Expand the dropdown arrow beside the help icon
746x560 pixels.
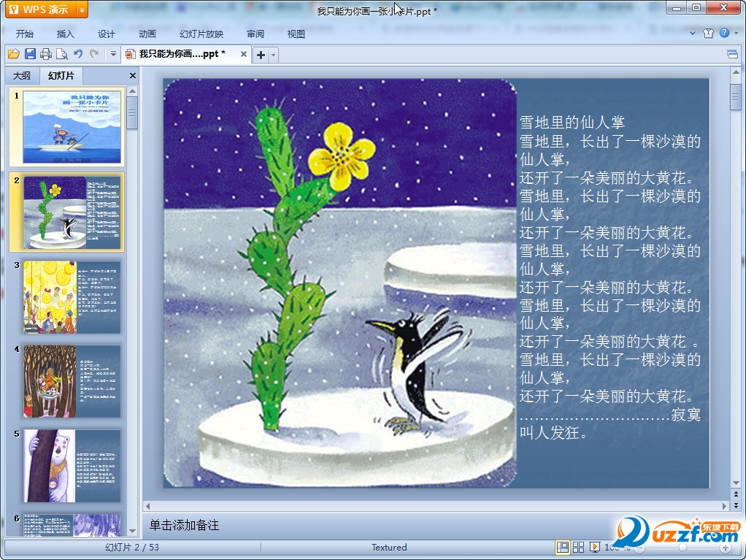coord(736,34)
